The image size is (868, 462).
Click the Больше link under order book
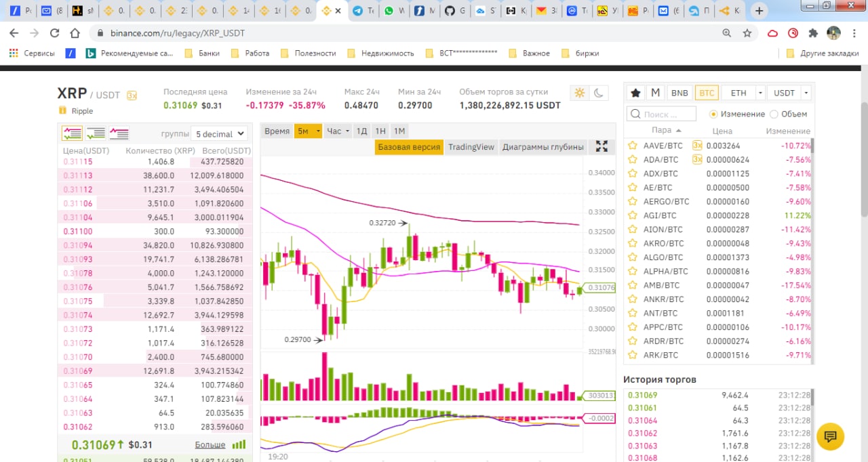(x=210, y=444)
